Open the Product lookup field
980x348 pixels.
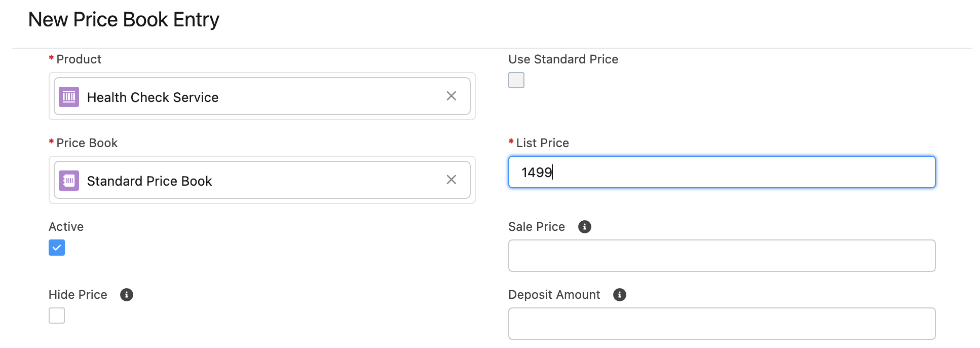pos(262,96)
